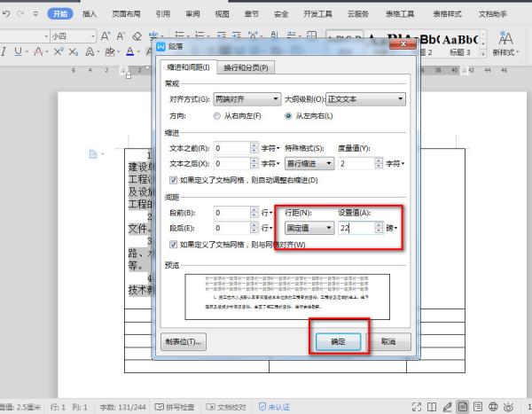Screen dimensions: 532x414
Task: Click the decrease font size icon
Action: (121, 36)
